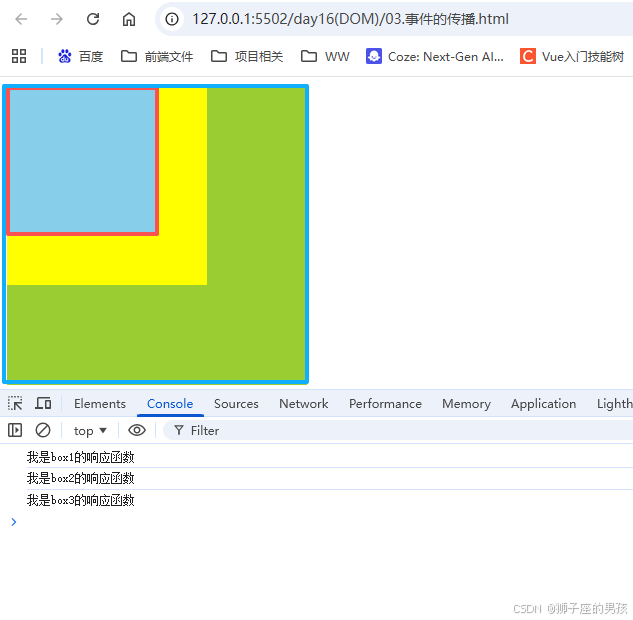Viewport: 633px width, 620px height.
Task: Switch to the Network tab
Action: (x=304, y=404)
